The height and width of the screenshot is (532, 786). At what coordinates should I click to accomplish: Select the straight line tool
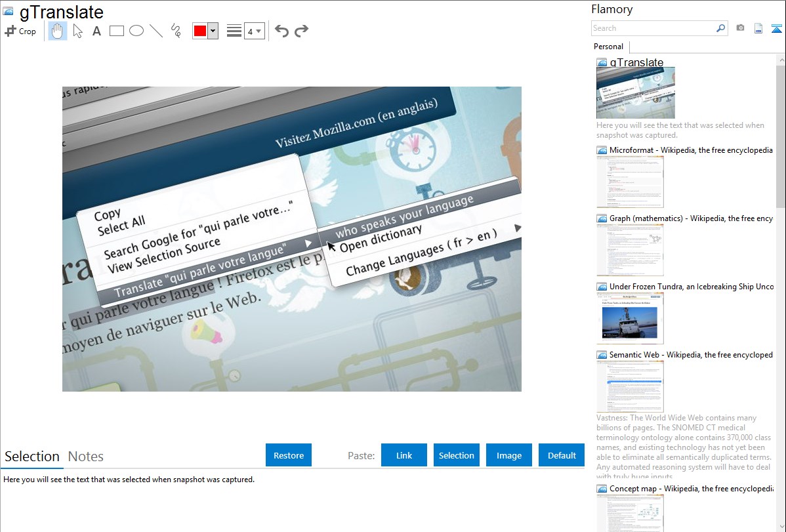[156, 31]
